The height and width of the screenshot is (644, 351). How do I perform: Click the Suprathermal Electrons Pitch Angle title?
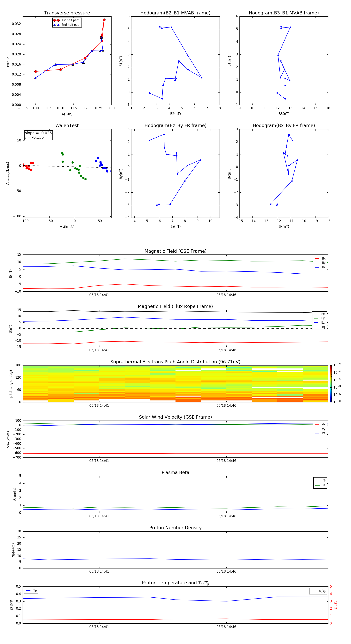(175, 362)
